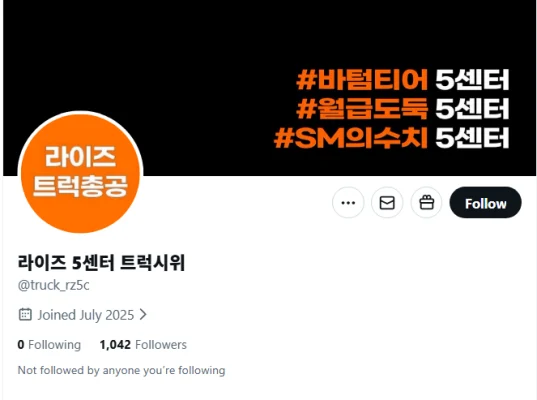Viewport: 537px width, 400px height.
Task: Open the Joined July 2025 details
Action: (86, 315)
